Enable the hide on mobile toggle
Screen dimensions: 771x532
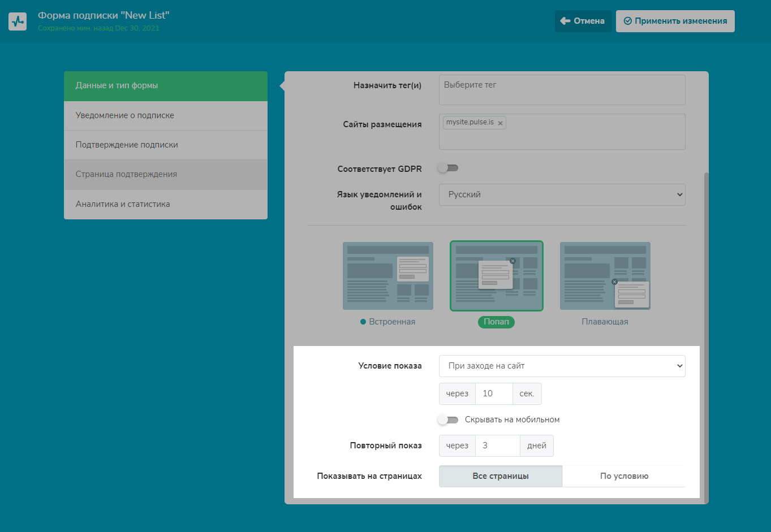pos(448,419)
